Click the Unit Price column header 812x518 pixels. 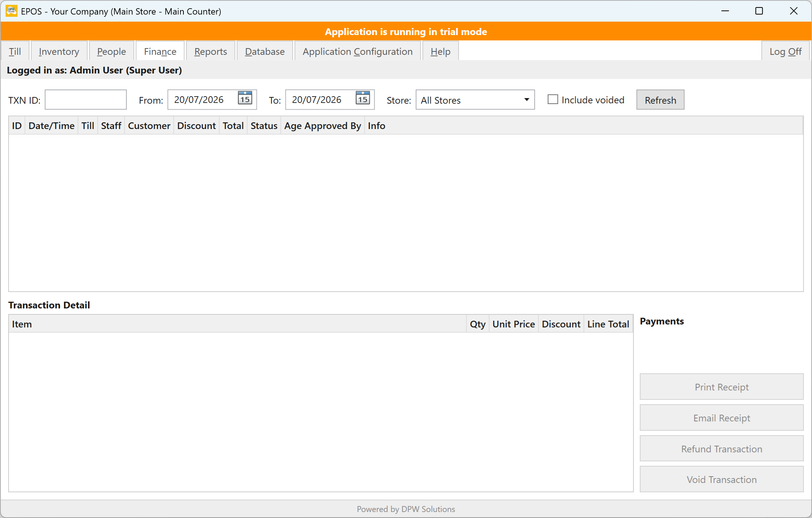(514, 324)
